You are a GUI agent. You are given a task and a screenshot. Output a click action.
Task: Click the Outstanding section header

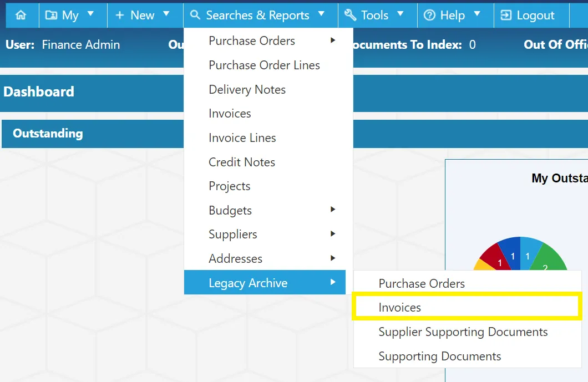(48, 134)
